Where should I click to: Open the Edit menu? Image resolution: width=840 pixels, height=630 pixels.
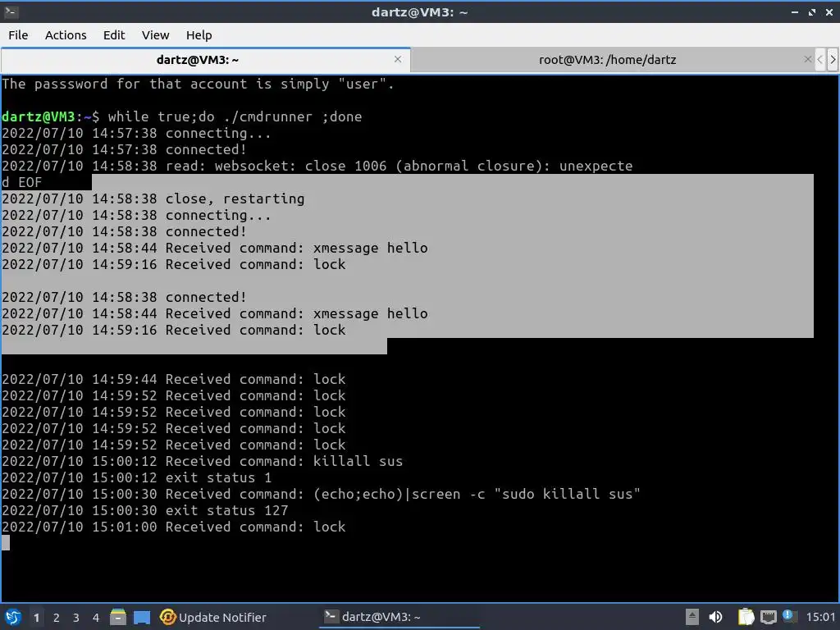tap(113, 35)
